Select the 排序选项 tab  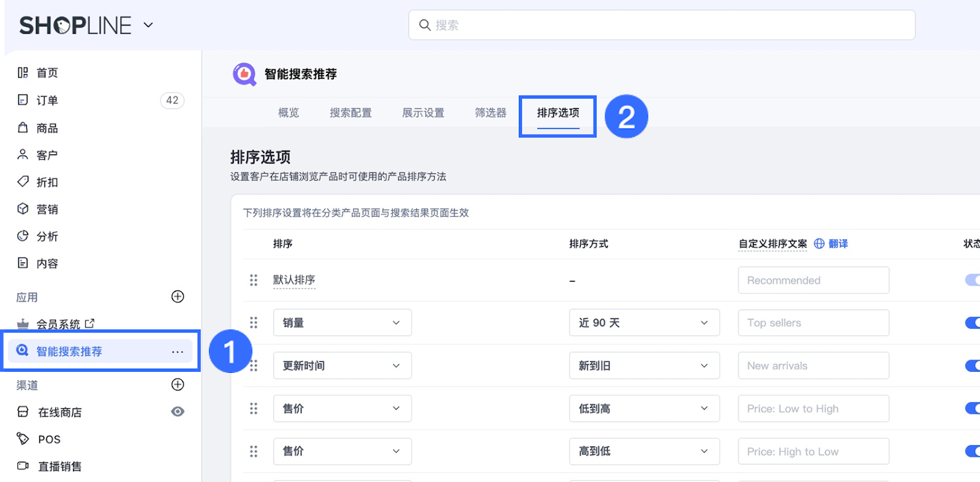[558, 113]
